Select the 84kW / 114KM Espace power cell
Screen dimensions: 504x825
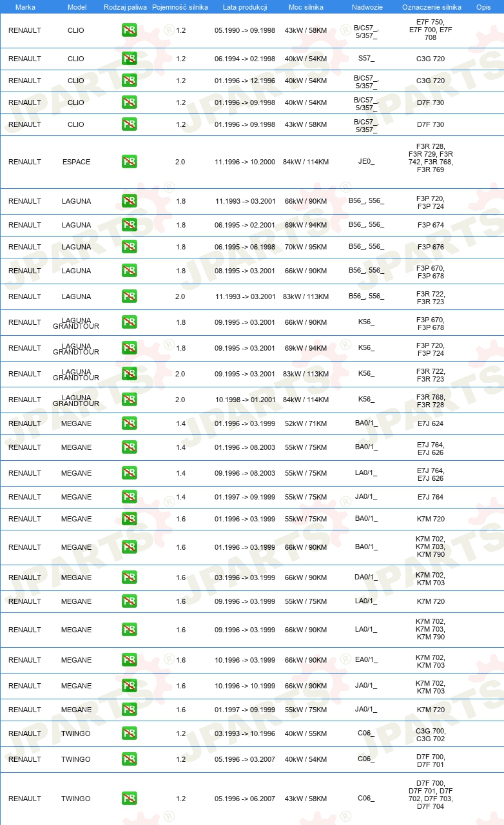tap(305, 162)
